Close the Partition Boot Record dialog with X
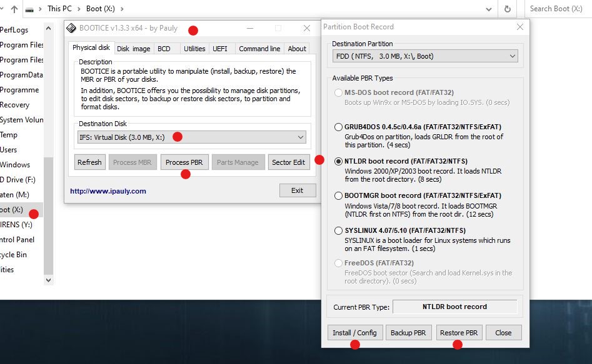Viewport: 592px width, 364px height. click(520, 27)
